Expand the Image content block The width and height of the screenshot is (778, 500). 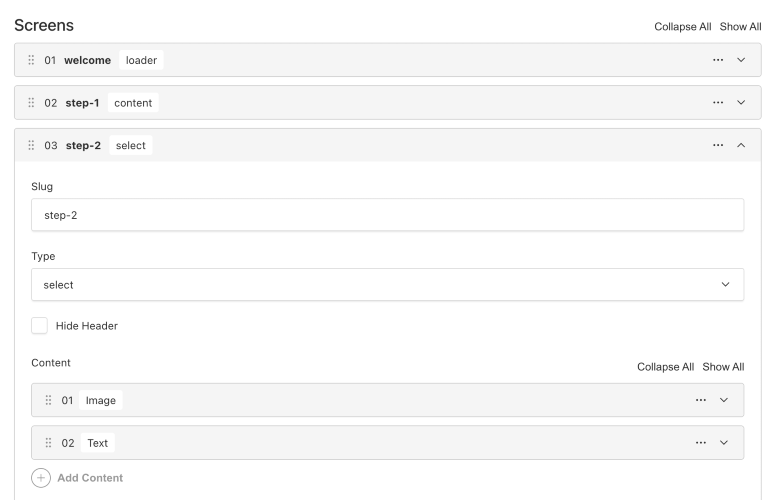click(724, 400)
